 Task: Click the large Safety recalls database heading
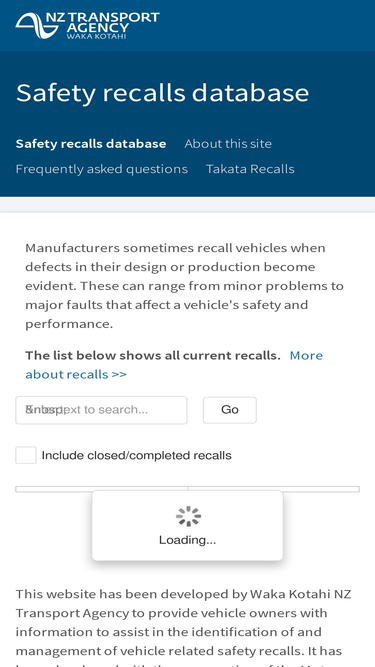point(162,93)
